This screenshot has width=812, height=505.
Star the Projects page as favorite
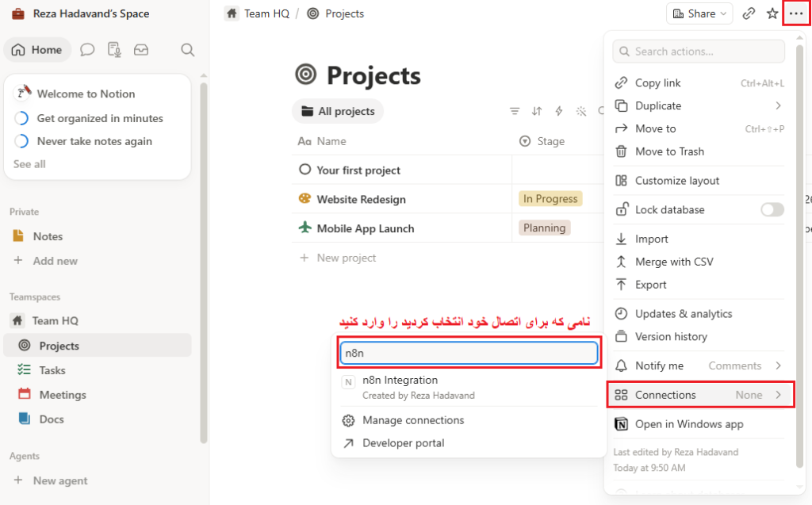pyautogui.click(x=772, y=13)
